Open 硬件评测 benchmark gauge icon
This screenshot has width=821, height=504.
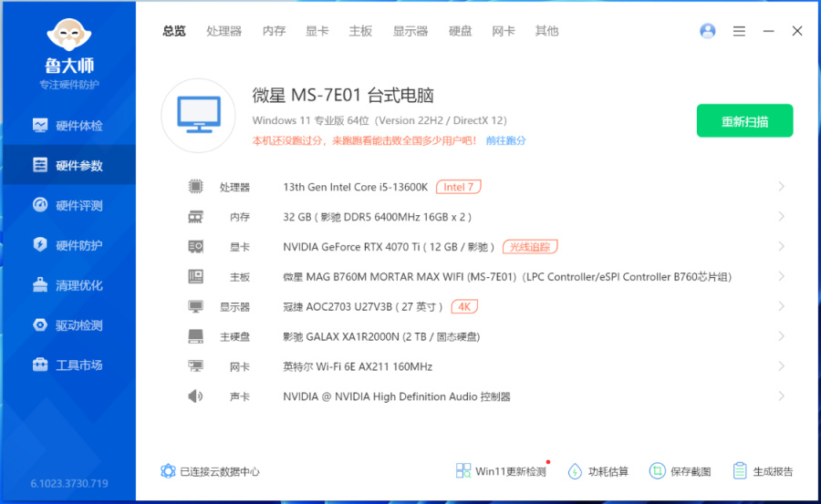[40, 205]
